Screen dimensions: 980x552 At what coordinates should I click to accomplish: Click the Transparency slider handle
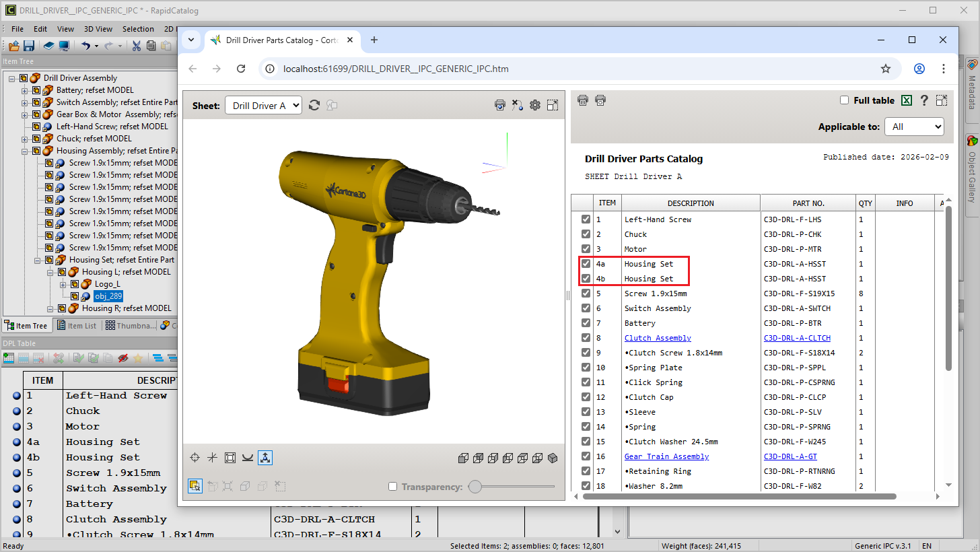pyautogui.click(x=475, y=487)
